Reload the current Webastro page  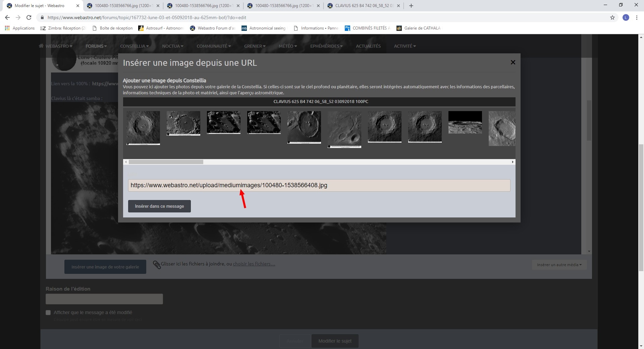tap(29, 17)
